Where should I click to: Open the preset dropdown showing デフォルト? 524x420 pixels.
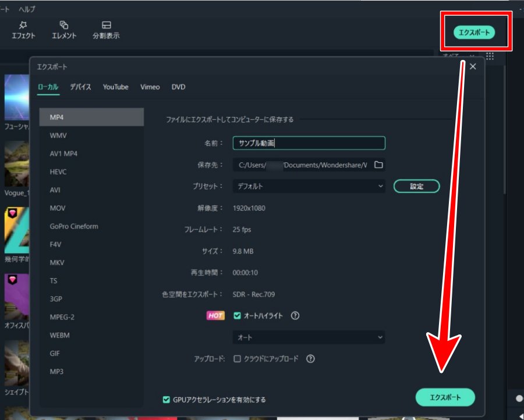click(309, 186)
